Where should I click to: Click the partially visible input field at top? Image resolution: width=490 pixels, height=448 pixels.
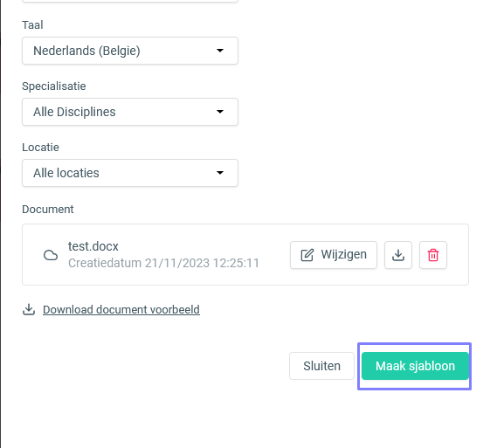(x=130, y=1)
